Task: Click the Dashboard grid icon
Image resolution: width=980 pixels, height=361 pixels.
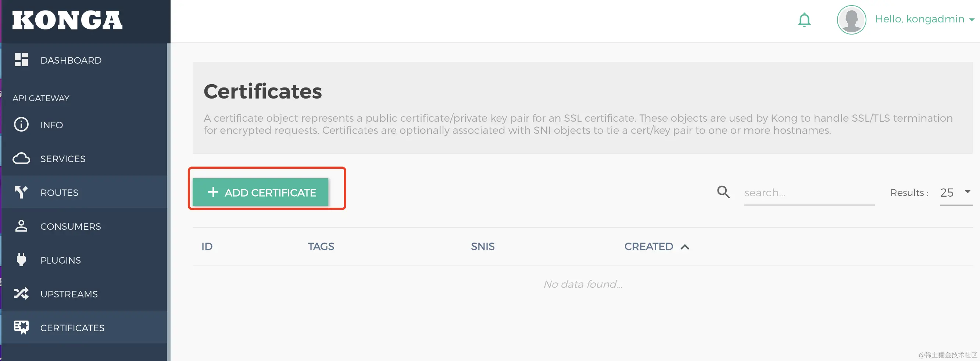Action: click(x=21, y=60)
